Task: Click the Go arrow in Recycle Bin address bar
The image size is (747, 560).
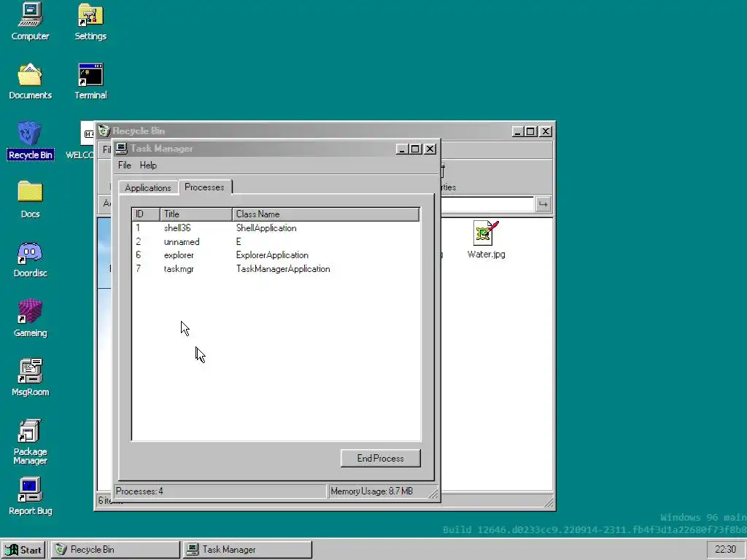Action: (x=543, y=204)
